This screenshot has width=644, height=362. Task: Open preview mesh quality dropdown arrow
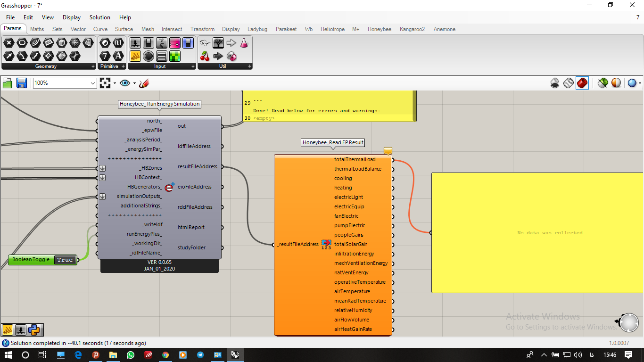[639, 83]
